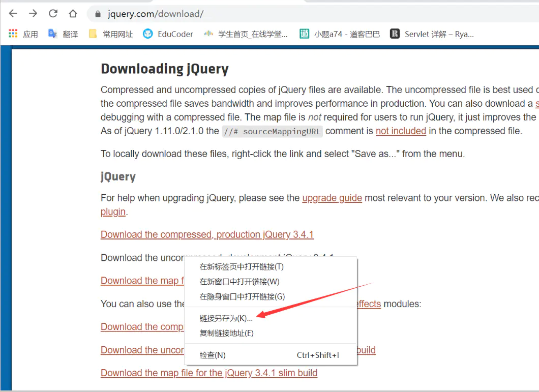Open the 常用网址 bookmarks folder
The height and width of the screenshot is (392, 539).
111,34
